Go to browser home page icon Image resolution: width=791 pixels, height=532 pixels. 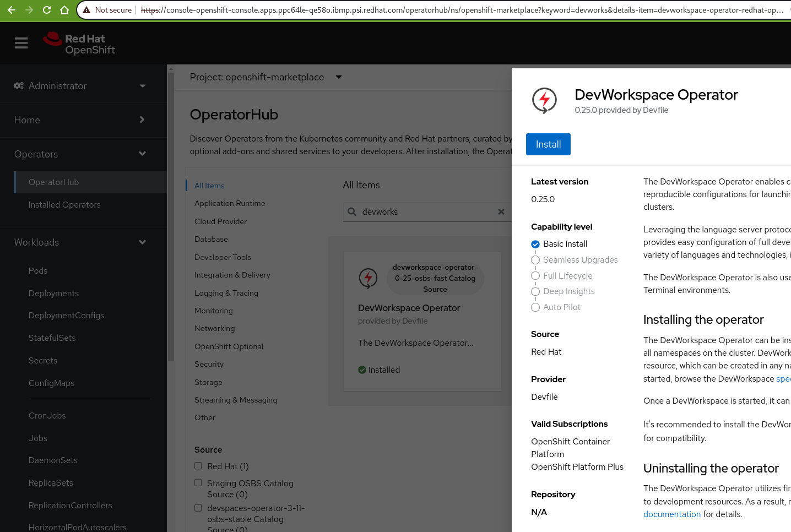click(64, 10)
